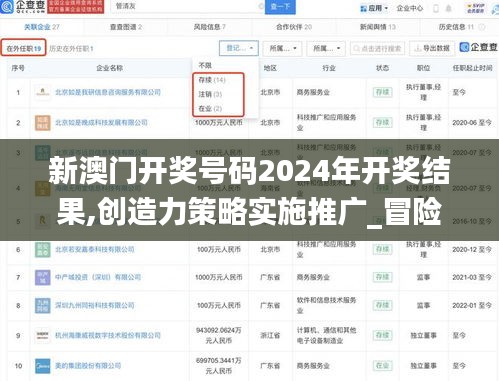Open 北京如是我研信息咨询服务有限公司 company link
This screenshot has height=381, width=499.
108,92
